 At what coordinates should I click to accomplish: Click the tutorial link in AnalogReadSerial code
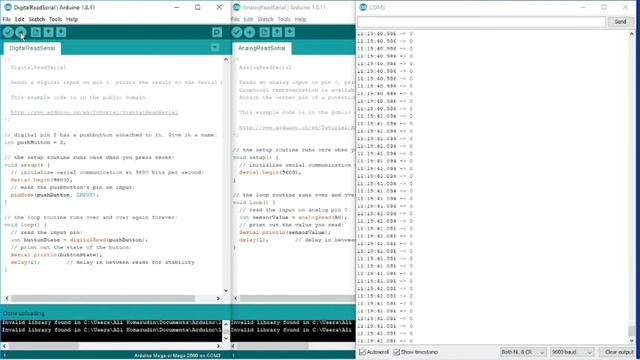pyautogui.click(x=297, y=127)
